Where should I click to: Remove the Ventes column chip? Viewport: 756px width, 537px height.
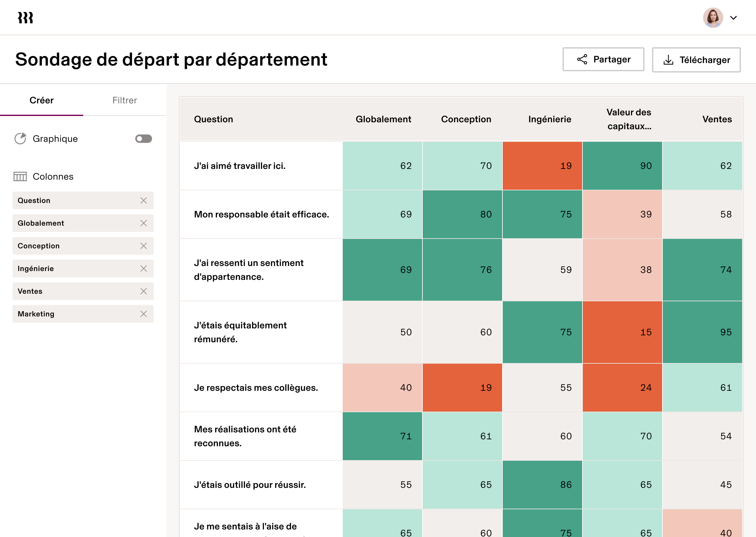pos(144,291)
